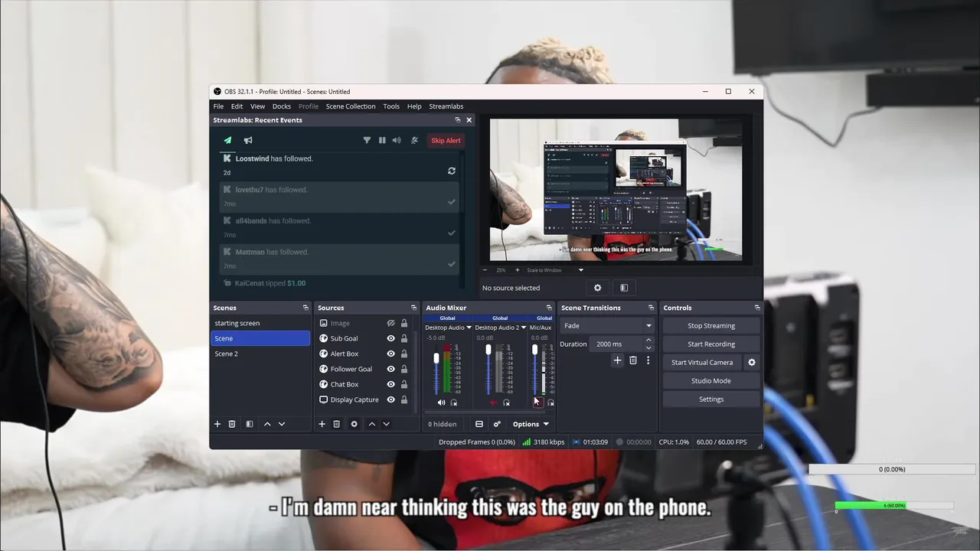The width and height of the screenshot is (980, 551).
Task: Open source filters icon below preview
Action: pos(624,288)
